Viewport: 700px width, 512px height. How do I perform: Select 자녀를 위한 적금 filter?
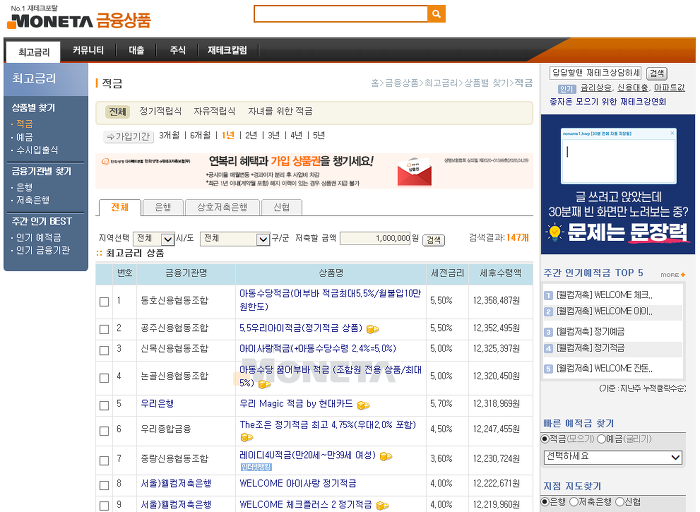[280, 111]
